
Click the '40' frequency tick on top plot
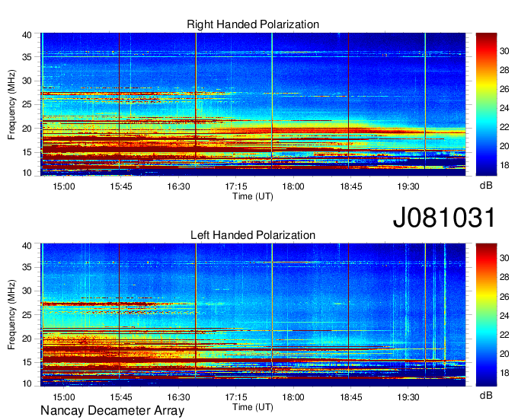tap(27, 35)
